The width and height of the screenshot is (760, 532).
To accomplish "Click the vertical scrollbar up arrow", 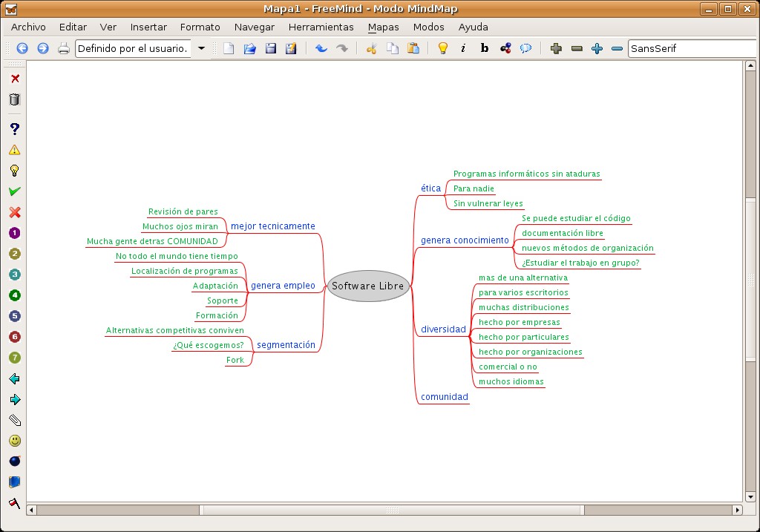I will tap(750, 65).
